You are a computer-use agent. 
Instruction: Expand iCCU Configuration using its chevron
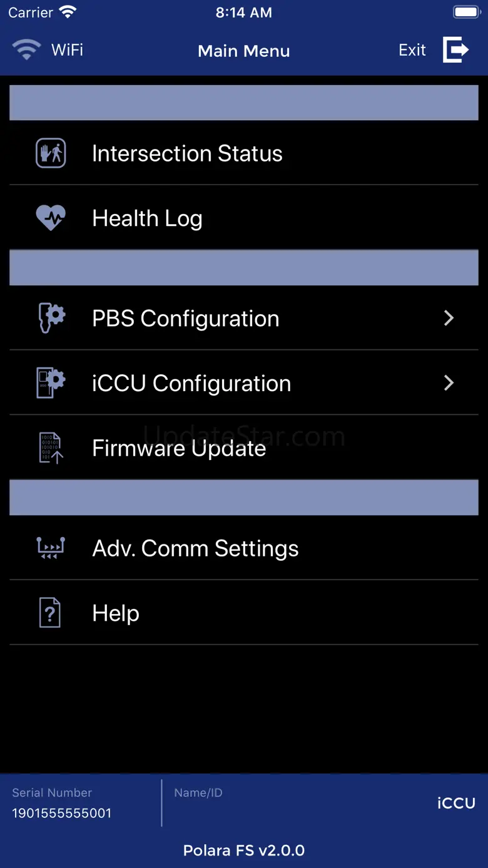(x=449, y=383)
